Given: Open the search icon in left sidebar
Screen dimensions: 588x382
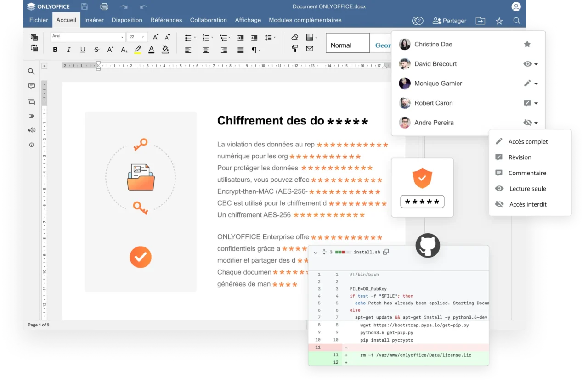Looking at the screenshot, I should tap(31, 71).
